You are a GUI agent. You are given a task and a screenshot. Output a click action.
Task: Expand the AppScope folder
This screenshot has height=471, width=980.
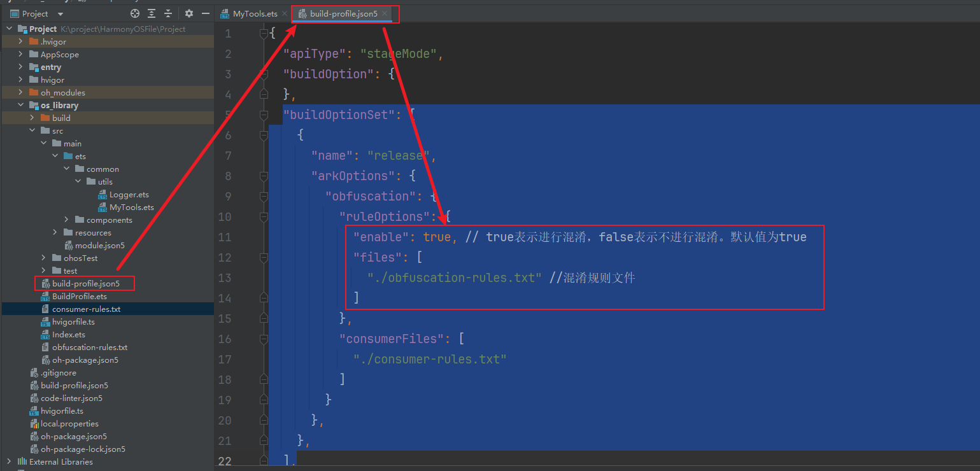pyautogui.click(x=21, y=54)
